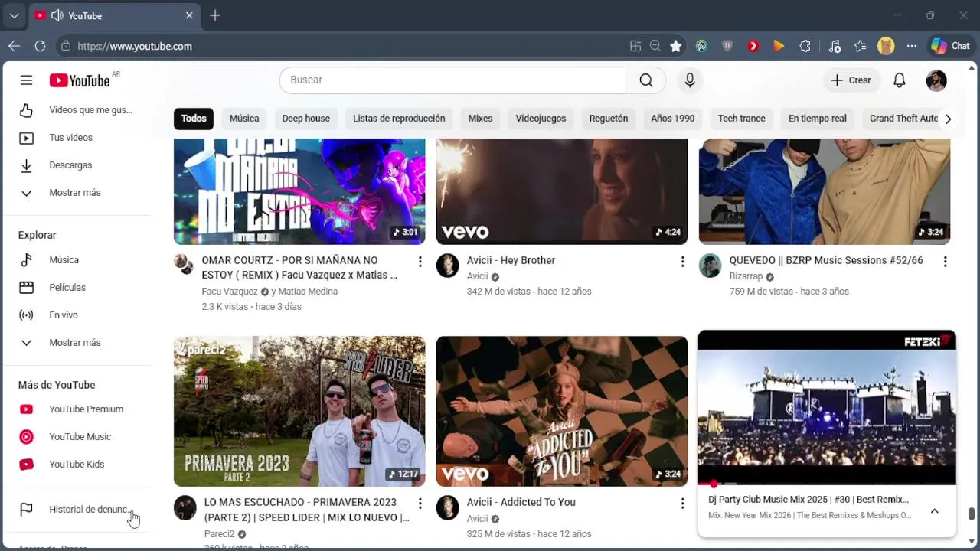Screen dimensions: 980x551
Task: Open browser three-dots settings menu
Action: point(911,46)
